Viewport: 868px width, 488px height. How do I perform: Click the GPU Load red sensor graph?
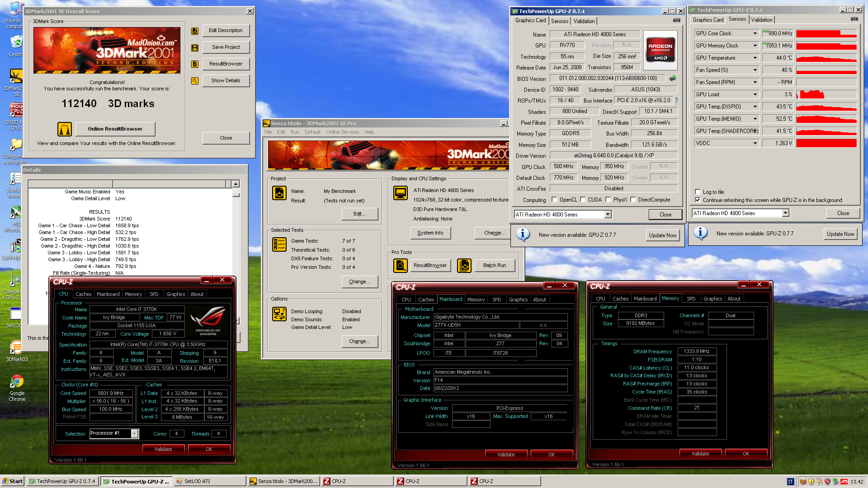click(826, 94)
